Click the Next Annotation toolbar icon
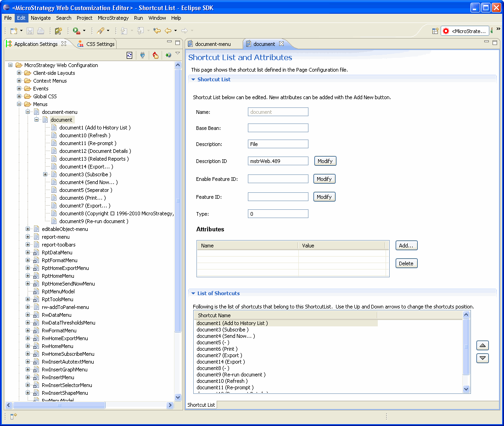Image resolution: width=504 pixels, height=426 pixels. click(124, 31)
